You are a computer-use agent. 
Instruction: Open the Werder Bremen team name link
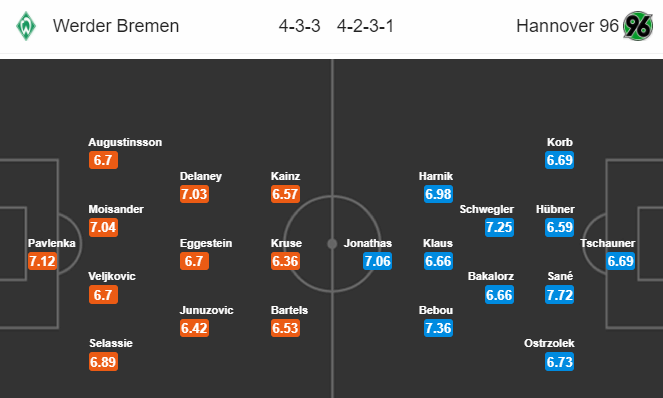point(116,26)
